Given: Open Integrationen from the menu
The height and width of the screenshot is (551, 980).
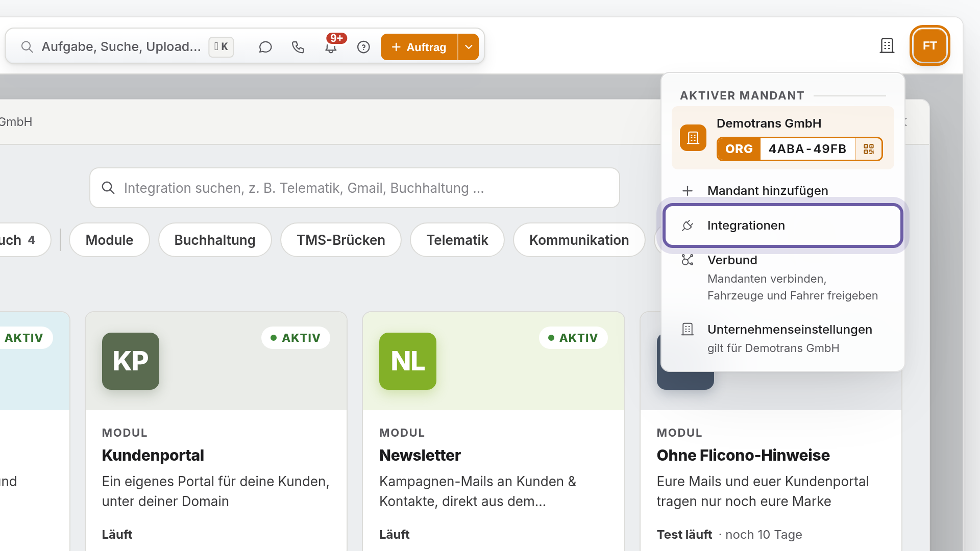Looking at the screenshot, I should [782, 226].
